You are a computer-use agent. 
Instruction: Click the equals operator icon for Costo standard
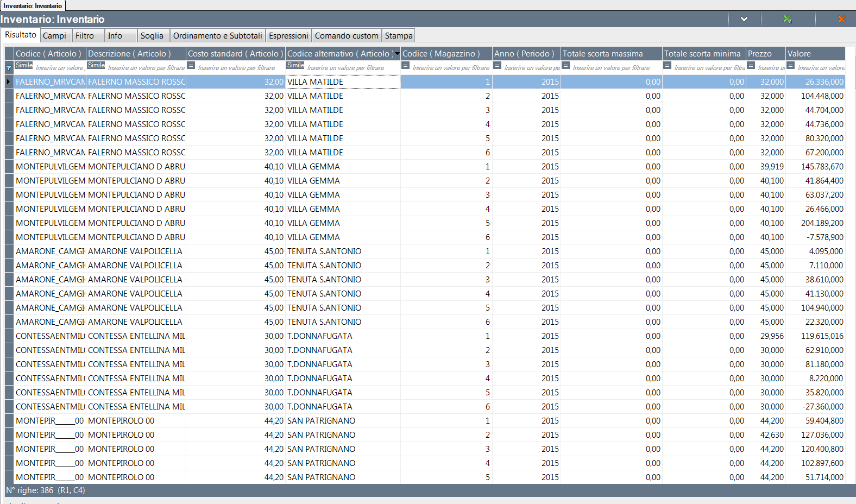[191, 65]
